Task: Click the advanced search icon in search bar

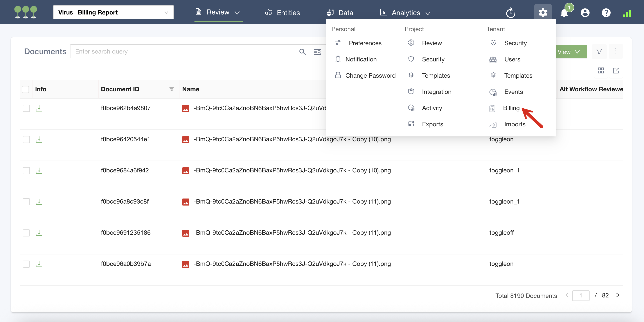Action: (317, 52)
